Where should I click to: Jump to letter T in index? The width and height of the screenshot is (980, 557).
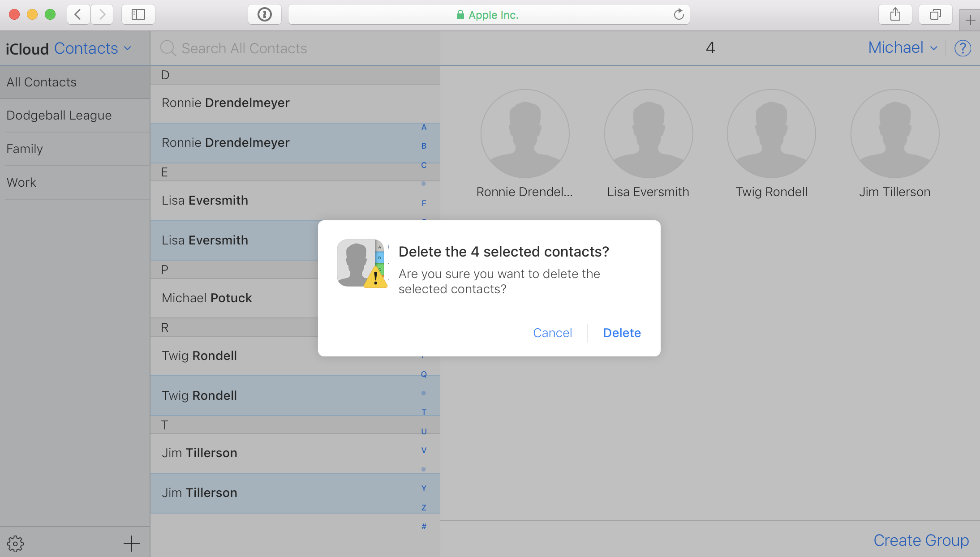[x=424, y=412]
